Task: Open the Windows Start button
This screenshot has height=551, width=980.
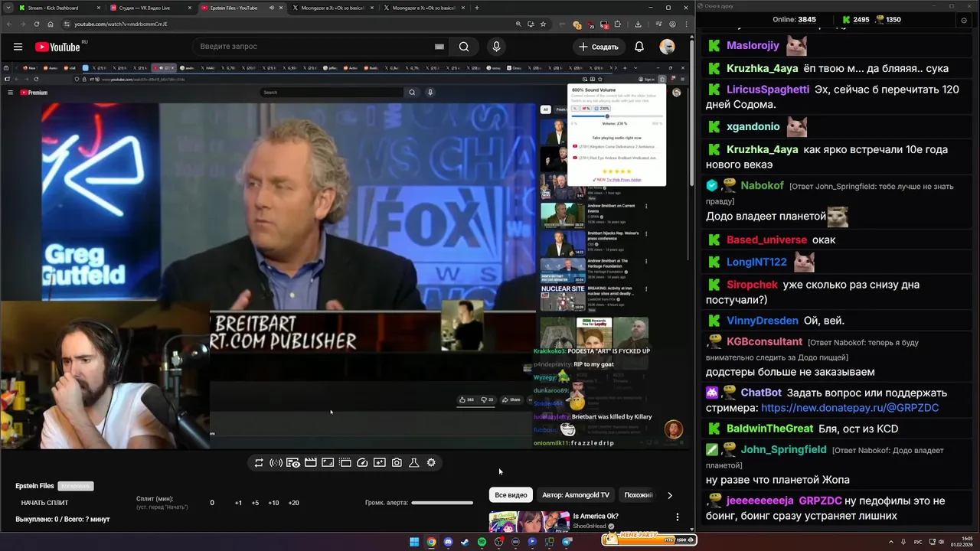Action: pyautogui.click(x=414, y=542)
